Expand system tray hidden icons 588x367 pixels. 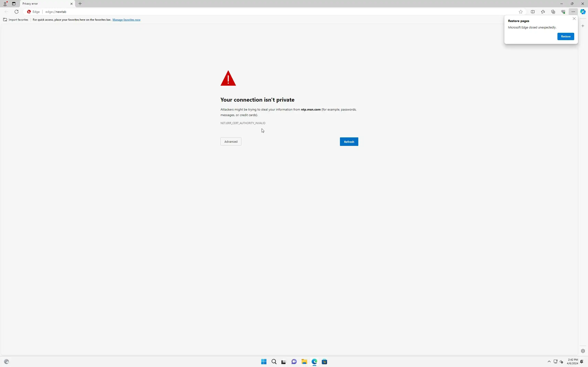549,361
